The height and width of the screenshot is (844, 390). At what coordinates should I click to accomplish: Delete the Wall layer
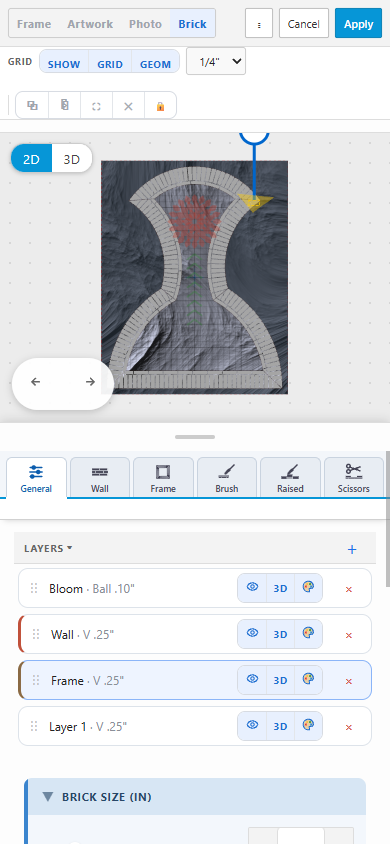(349, 635)
